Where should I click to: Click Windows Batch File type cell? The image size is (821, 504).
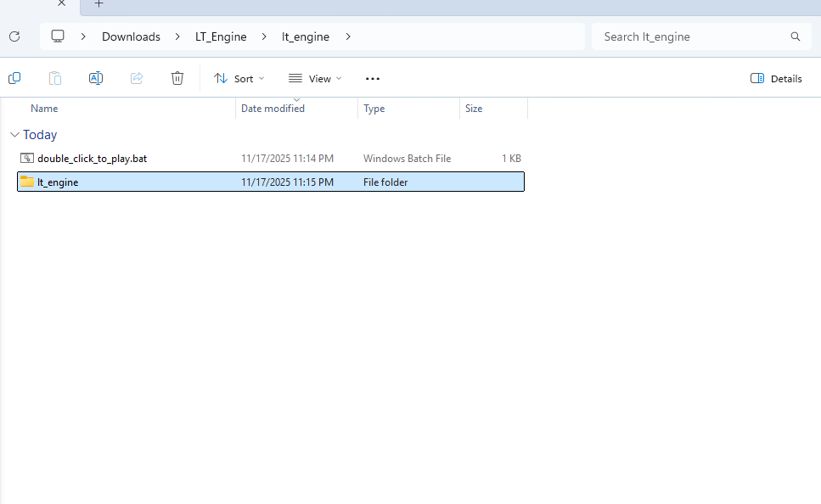pos(407,158)
